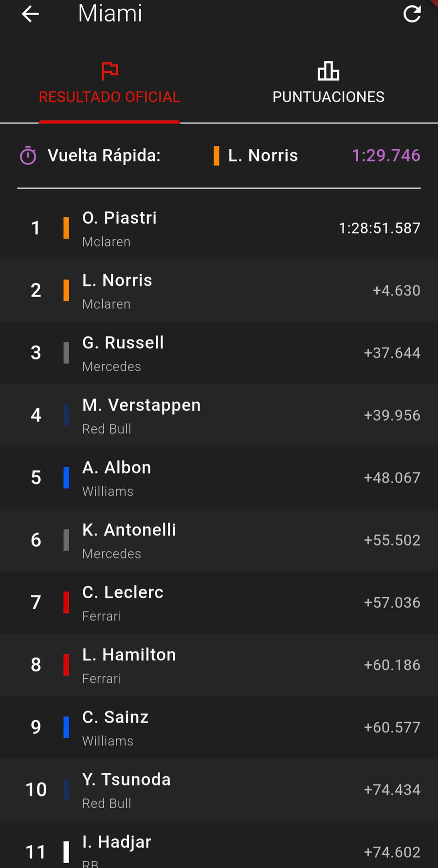Open the M. Verstappen row
The image size is (438, 868).
pos(219,415)
